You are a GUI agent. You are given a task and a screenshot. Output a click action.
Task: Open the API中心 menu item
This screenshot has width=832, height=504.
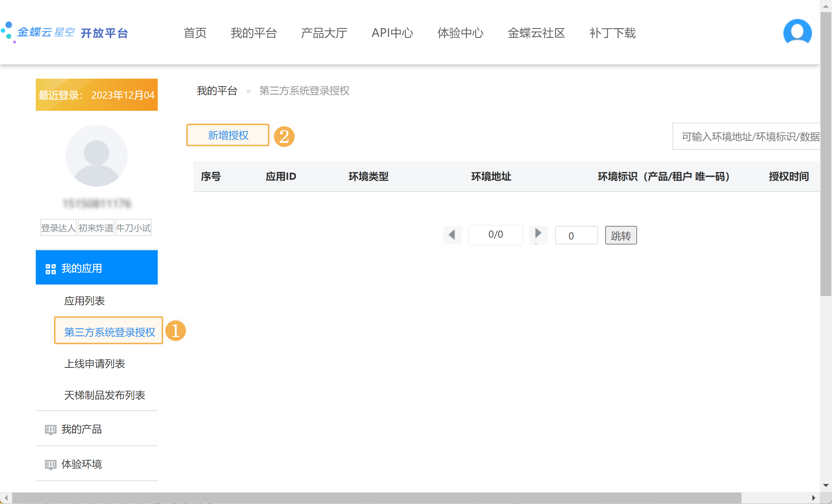pos(392,33)
